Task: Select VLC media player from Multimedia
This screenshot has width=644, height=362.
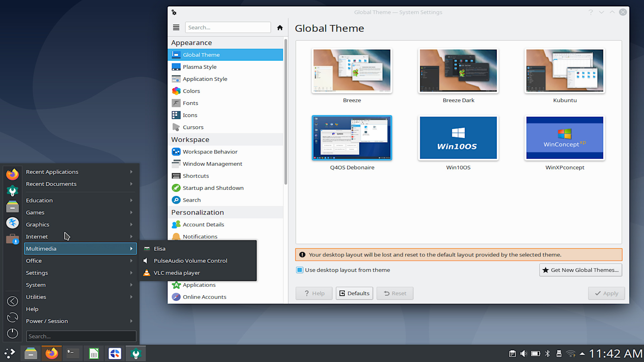Action: pos(176,273)
